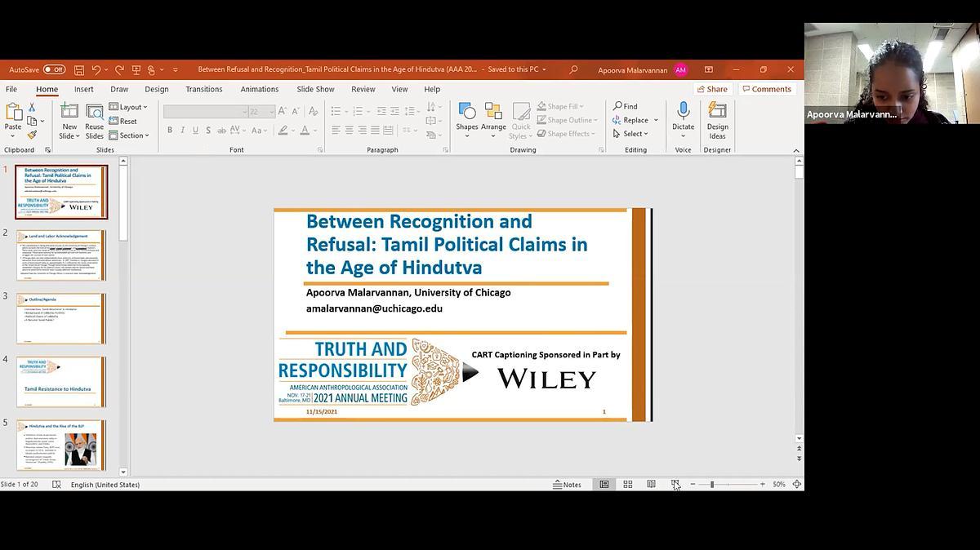Toggle Bold formatting
This screenshot has width=980, height=550.
pyautogui.click(x=170, y=131)
